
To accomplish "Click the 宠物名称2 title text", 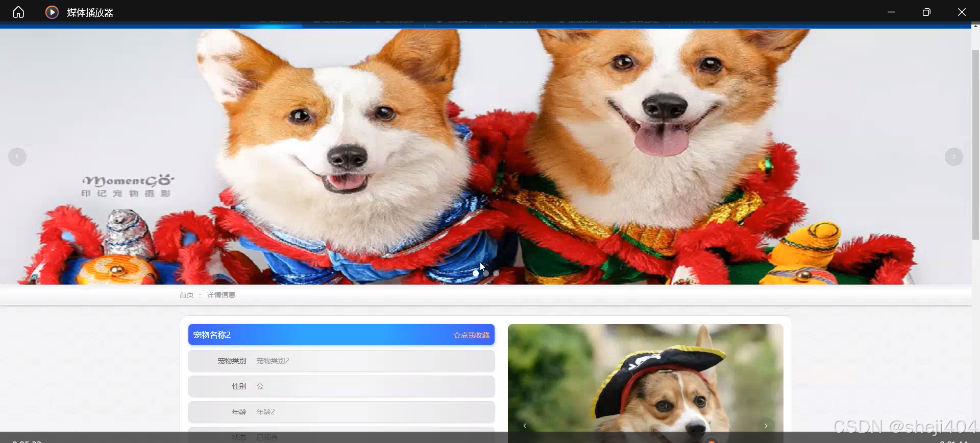I will pos(212,335).
